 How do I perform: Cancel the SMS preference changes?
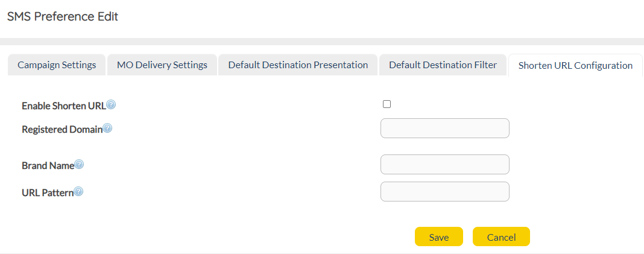click(x=501, y=237)
